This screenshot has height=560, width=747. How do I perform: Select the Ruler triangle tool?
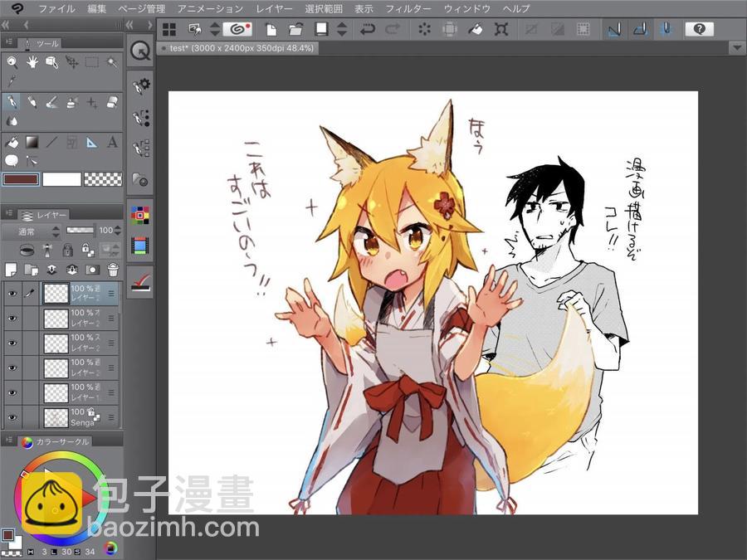pos(92,142)
